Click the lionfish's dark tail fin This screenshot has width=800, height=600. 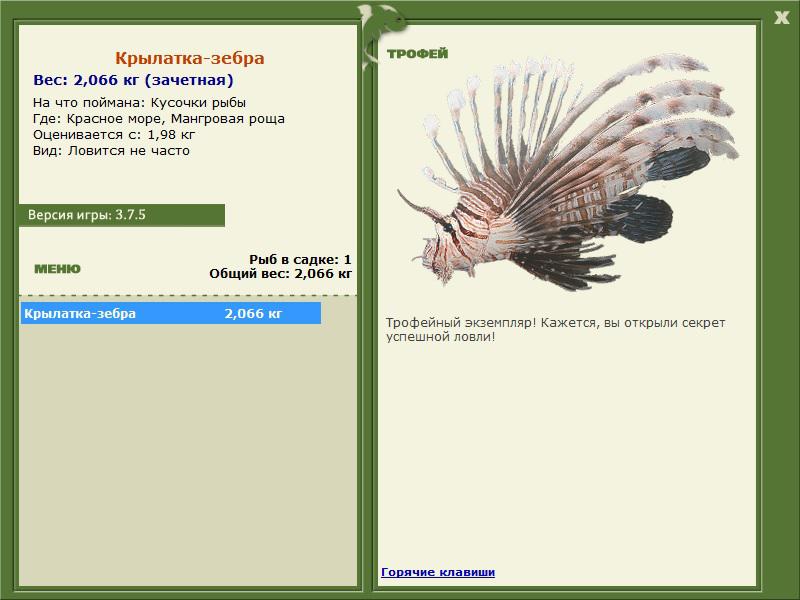[641, 218]
